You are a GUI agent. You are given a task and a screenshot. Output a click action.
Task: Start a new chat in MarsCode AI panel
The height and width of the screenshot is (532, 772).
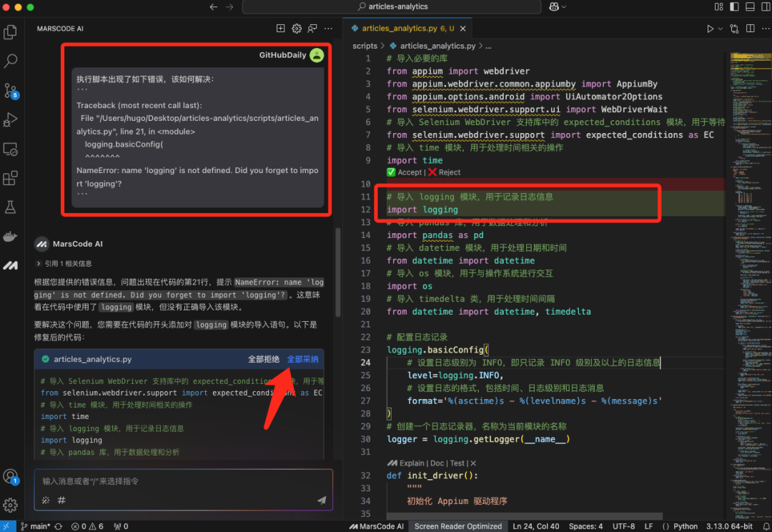[x=281, y=29]
